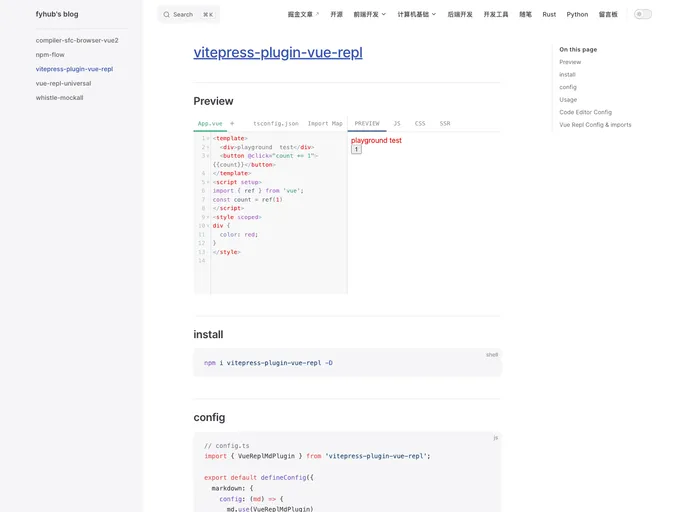
Task: Click the external link arrow beside 掘金文章
Action: tap(317, 14)
